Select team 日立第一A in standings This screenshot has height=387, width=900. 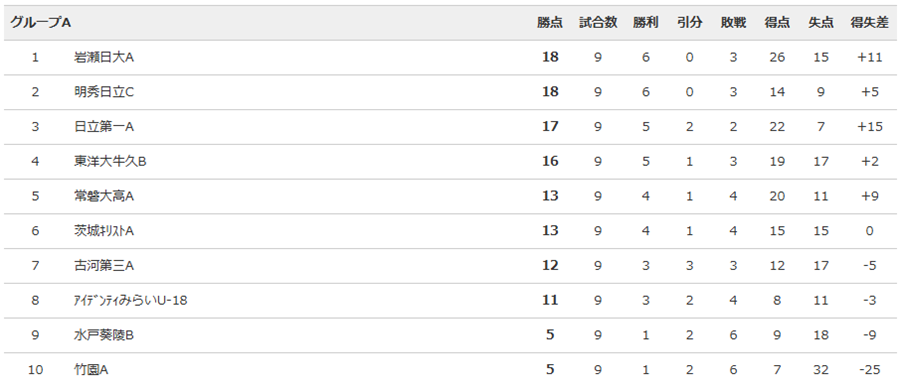tap(104, 127)
